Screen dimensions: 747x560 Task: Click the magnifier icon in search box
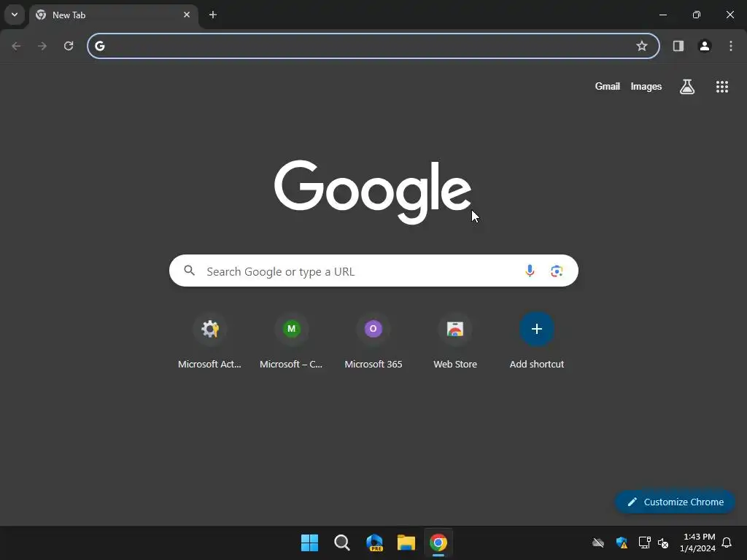coord(189,271)
